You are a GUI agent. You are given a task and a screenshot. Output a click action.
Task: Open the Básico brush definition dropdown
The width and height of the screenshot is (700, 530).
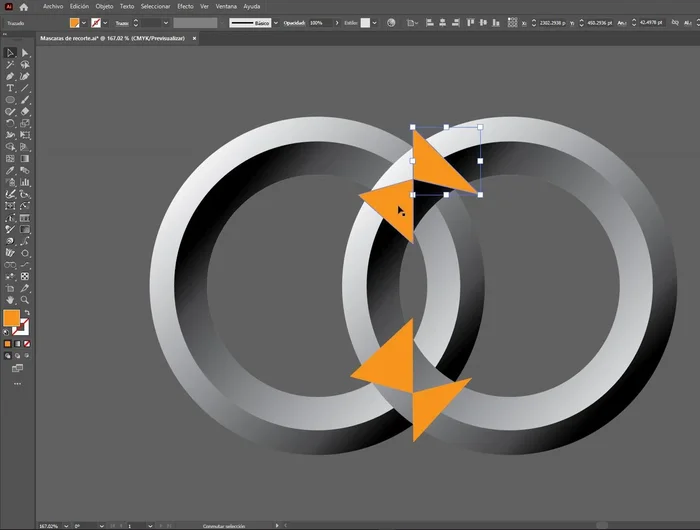[275, 23]
